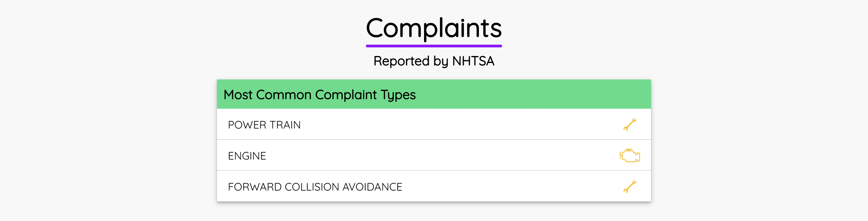The width and height of the screenshot is (868, 221).
Task: Select the ENGINE complaint label
Action: tap(247, 156)
